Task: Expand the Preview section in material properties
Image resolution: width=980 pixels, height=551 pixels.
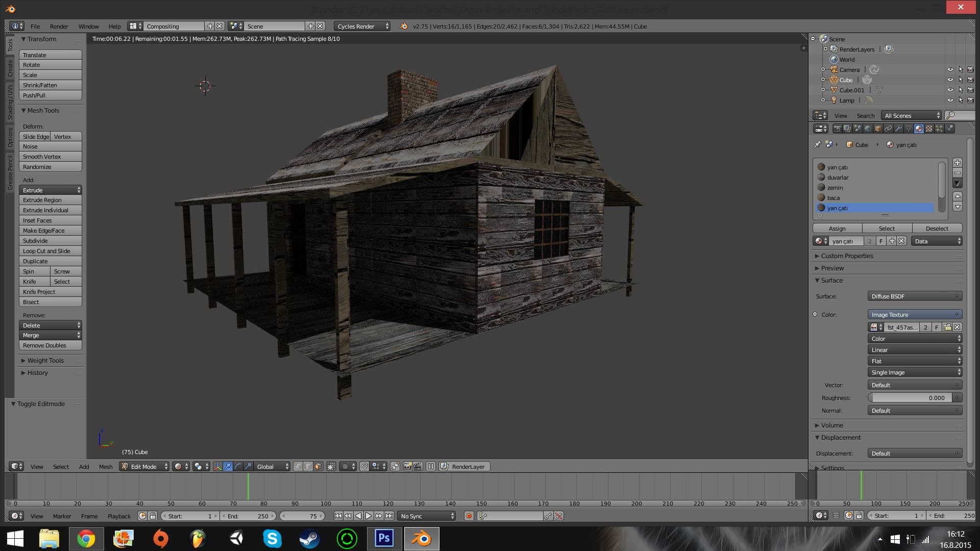Action: [832, 268]
